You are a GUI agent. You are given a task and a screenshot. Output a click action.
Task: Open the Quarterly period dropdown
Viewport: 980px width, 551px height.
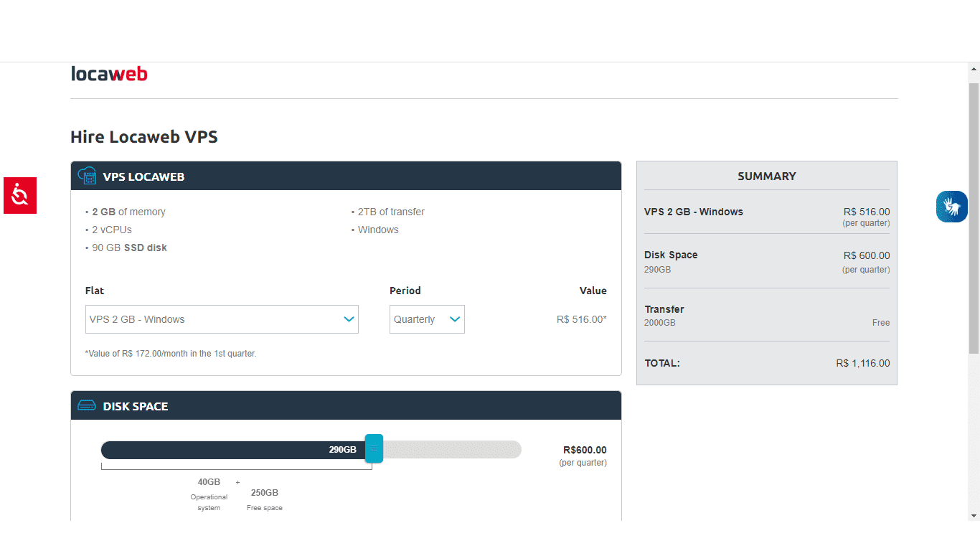pos(427,319)
